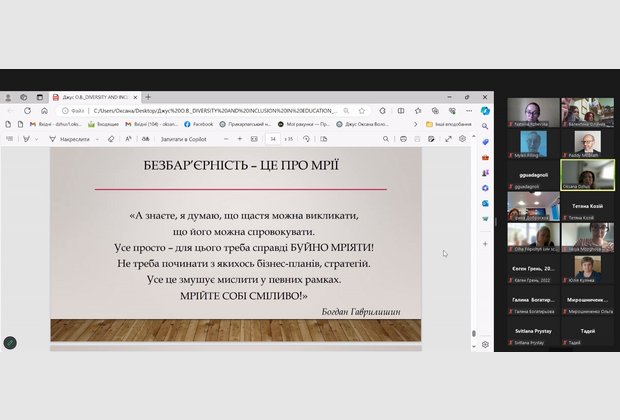620x420 pixels.
Task: Open the Facebook bookmark
Action: click(200, 124)
